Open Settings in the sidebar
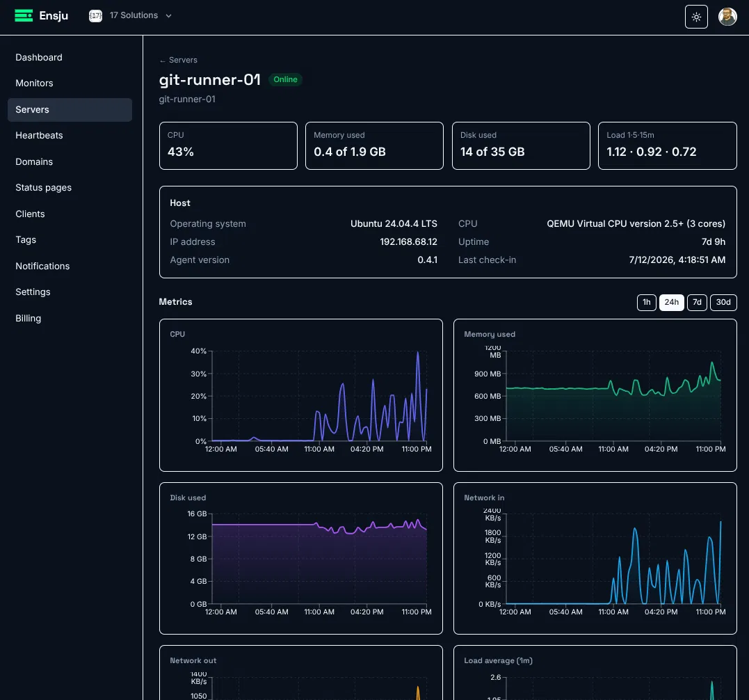749x700 pixels. tap(70, 292)
